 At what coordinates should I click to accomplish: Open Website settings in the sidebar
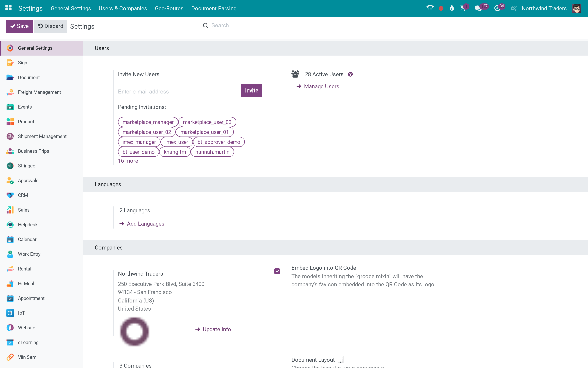[x=41, y=328]
